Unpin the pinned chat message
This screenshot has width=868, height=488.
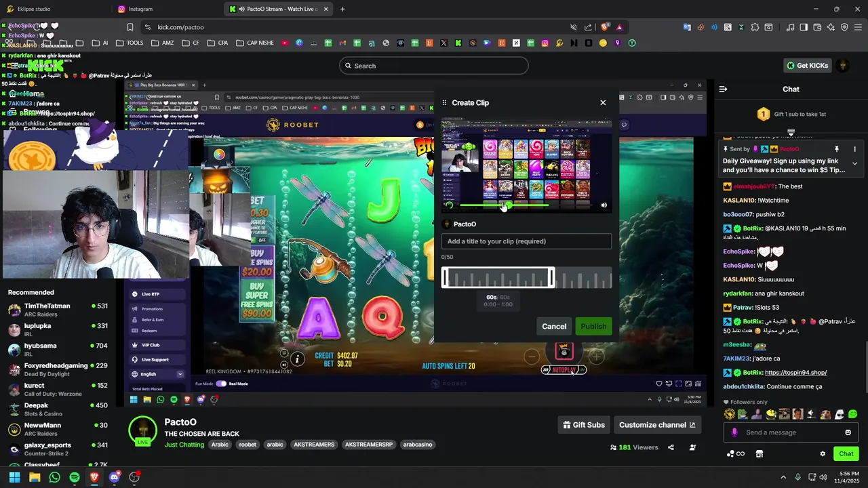[x=837, y=149]
